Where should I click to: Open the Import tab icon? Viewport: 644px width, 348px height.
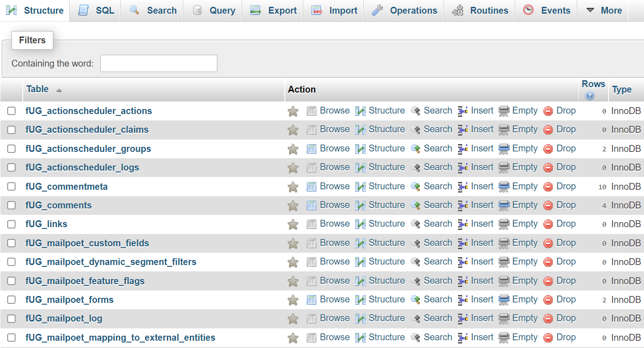[x=317, y=10]
